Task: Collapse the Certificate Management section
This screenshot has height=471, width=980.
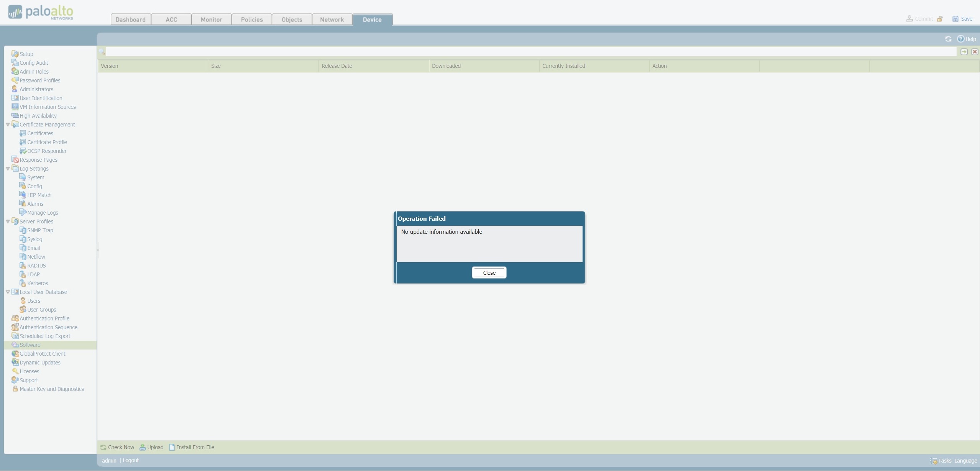Action: pyautogui.click(x=8, y=124)
